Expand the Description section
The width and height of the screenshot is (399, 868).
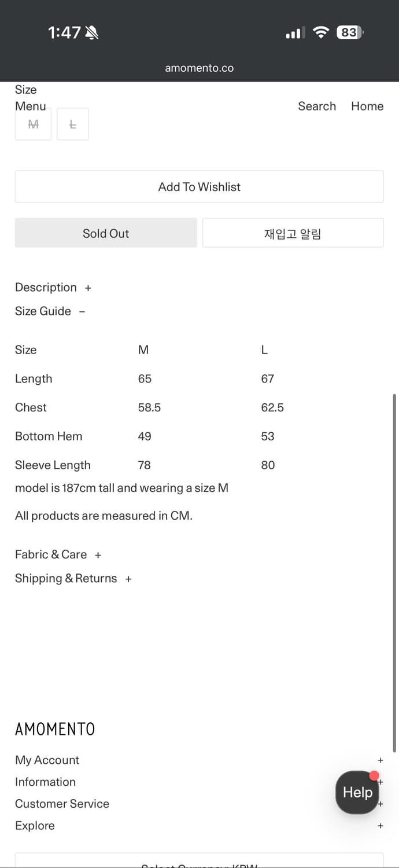point(53,288)
